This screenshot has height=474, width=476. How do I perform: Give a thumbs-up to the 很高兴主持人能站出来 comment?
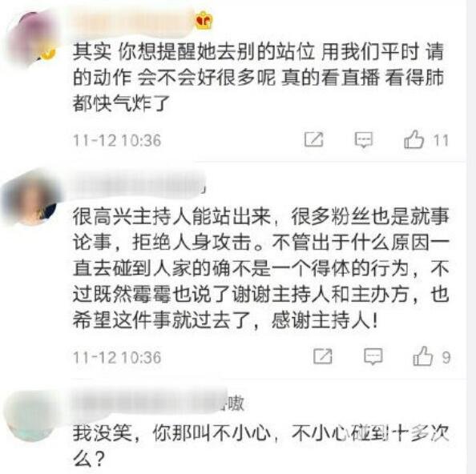pyautogui.click(x=422, y=355)
